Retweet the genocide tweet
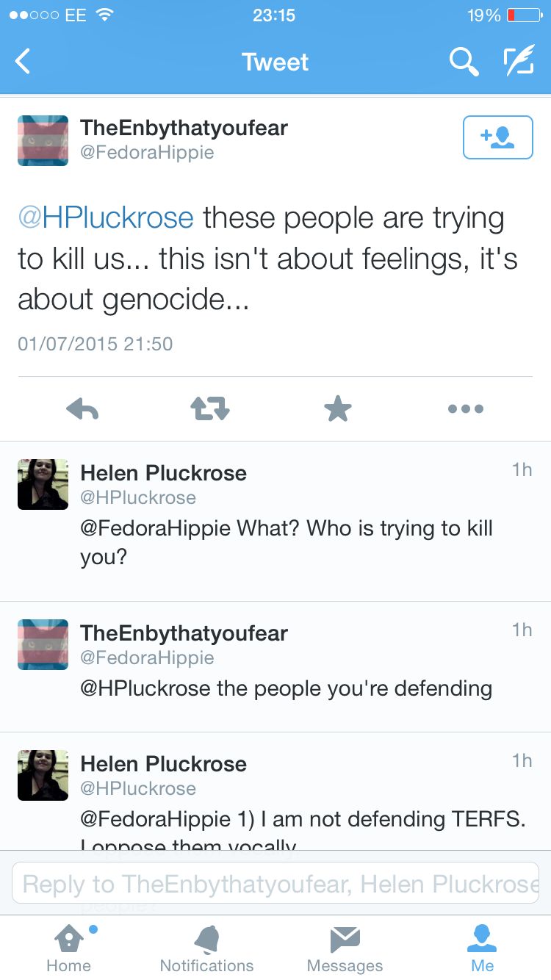 tap(210, 408)
